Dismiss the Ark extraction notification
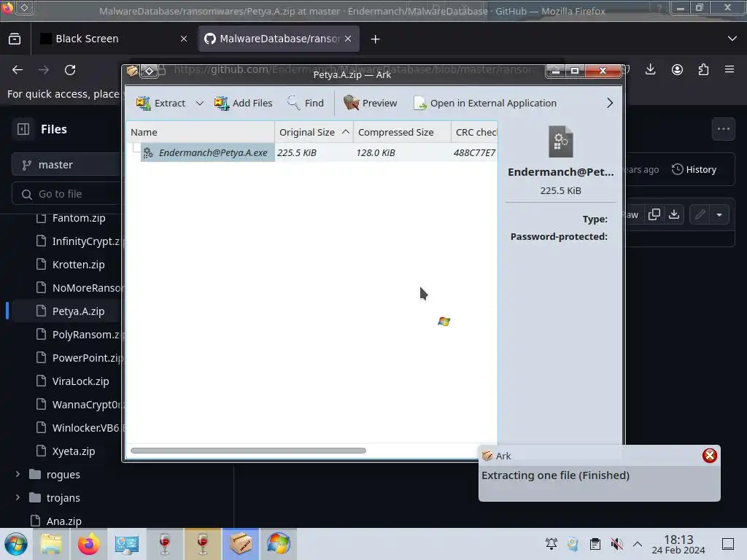 tap(709, 456)
